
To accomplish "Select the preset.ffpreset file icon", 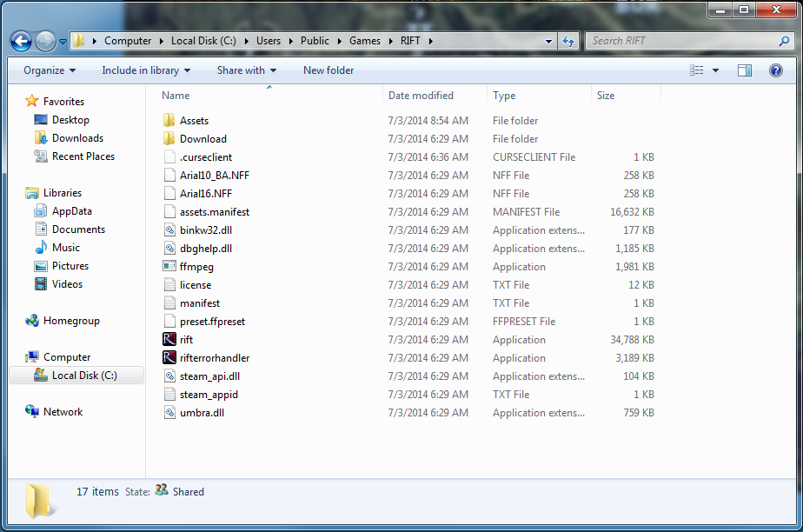I will pos(169,322).
